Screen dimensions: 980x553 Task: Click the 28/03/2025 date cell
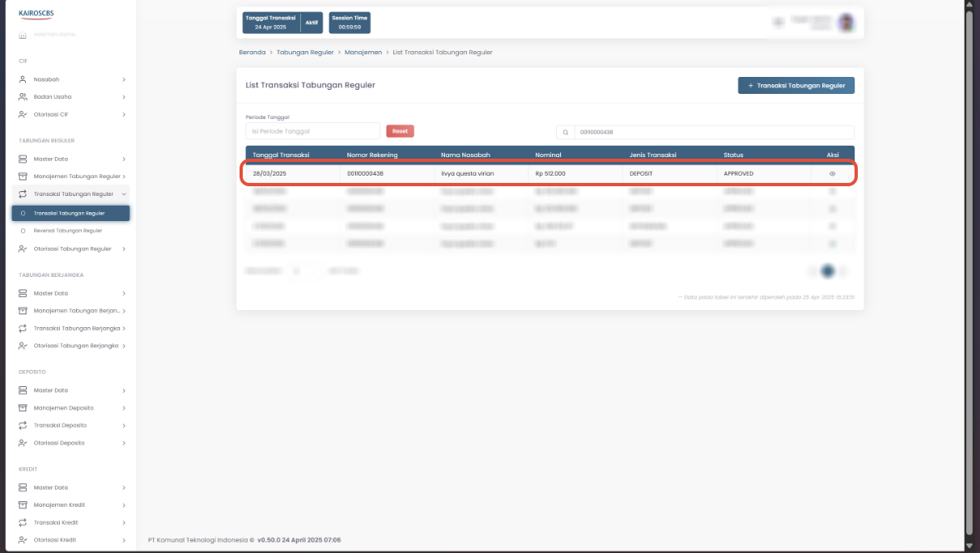click(x=270, y=173)
